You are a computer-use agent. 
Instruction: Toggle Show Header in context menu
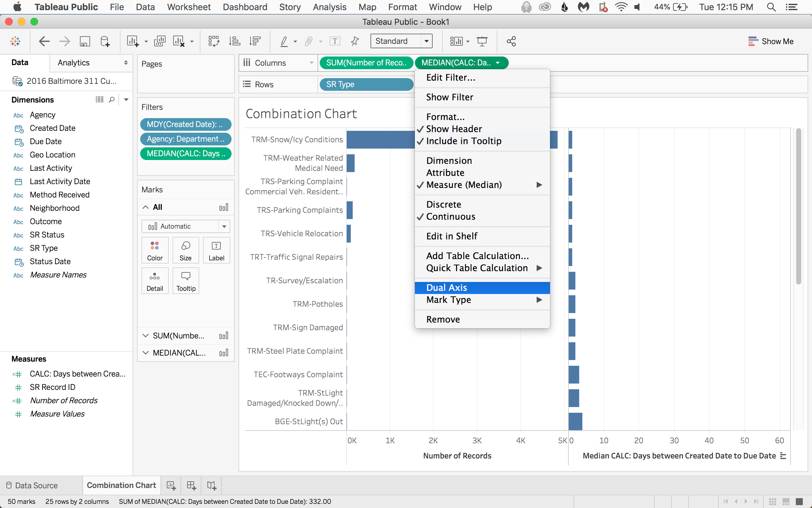pos(482,129)
